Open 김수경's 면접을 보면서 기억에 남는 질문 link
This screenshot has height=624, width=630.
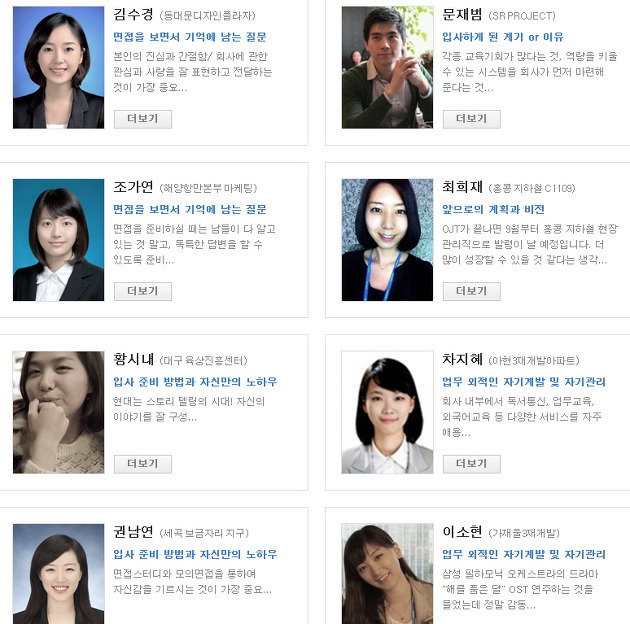190,37
